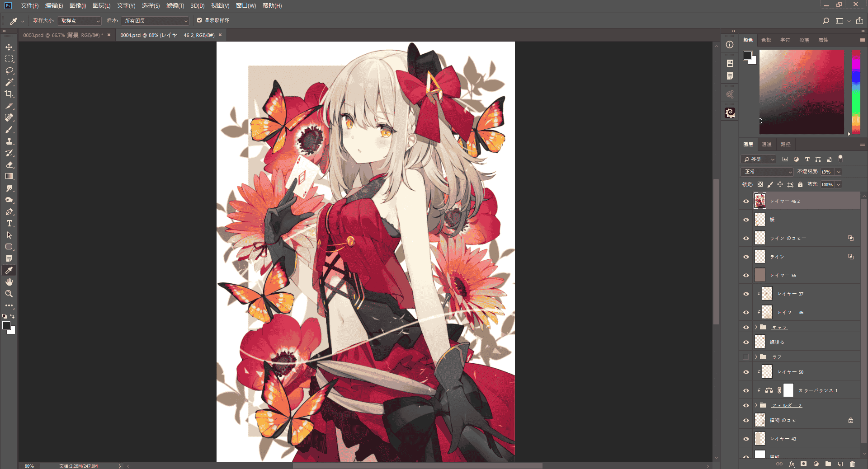Switch to the 色板 panel tab

766,40
